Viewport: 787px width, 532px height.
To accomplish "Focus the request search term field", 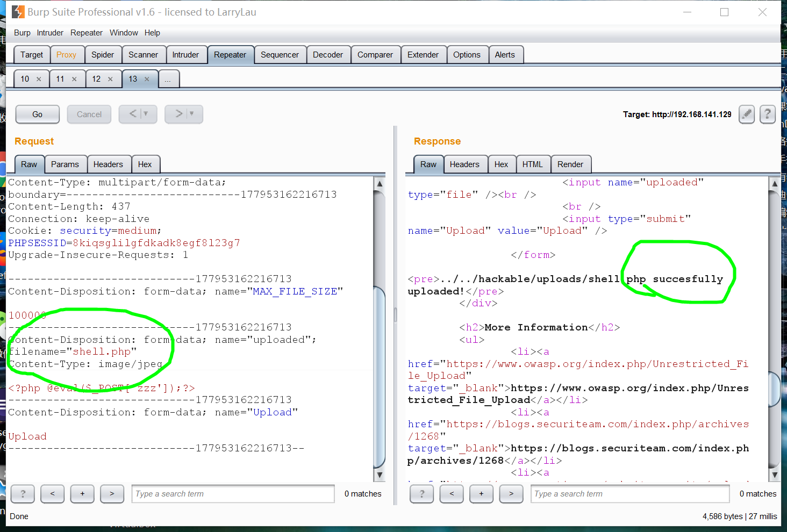I will (233, 493).
